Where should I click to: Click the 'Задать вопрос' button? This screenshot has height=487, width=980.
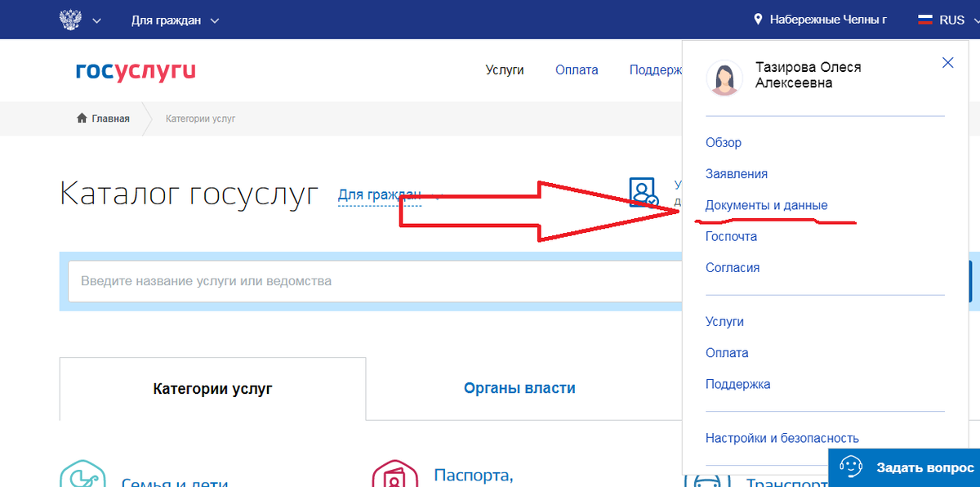click(x=904, y=467)
